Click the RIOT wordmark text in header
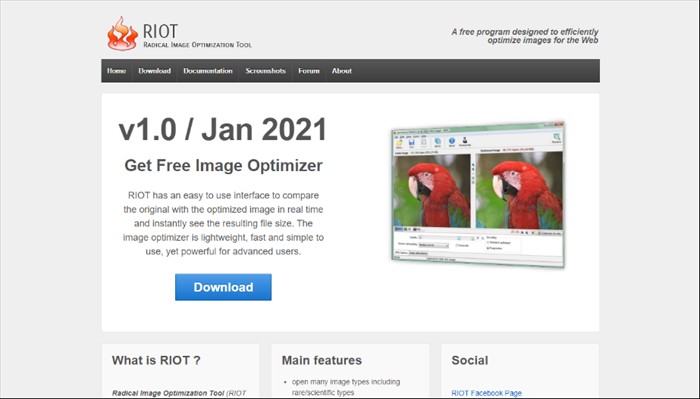This screenshot has height=399, width=700. tap(160, 31)
